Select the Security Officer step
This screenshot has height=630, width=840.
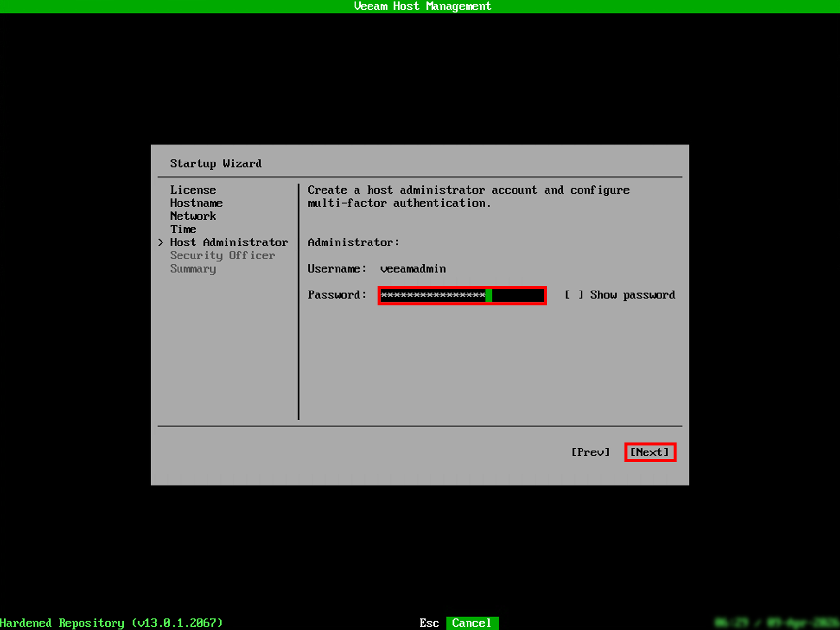[223, 255]
